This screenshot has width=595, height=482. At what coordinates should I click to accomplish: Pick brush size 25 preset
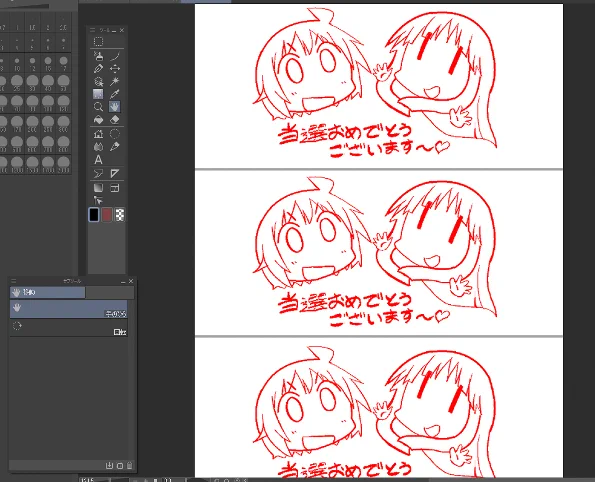tap(17, 83)
